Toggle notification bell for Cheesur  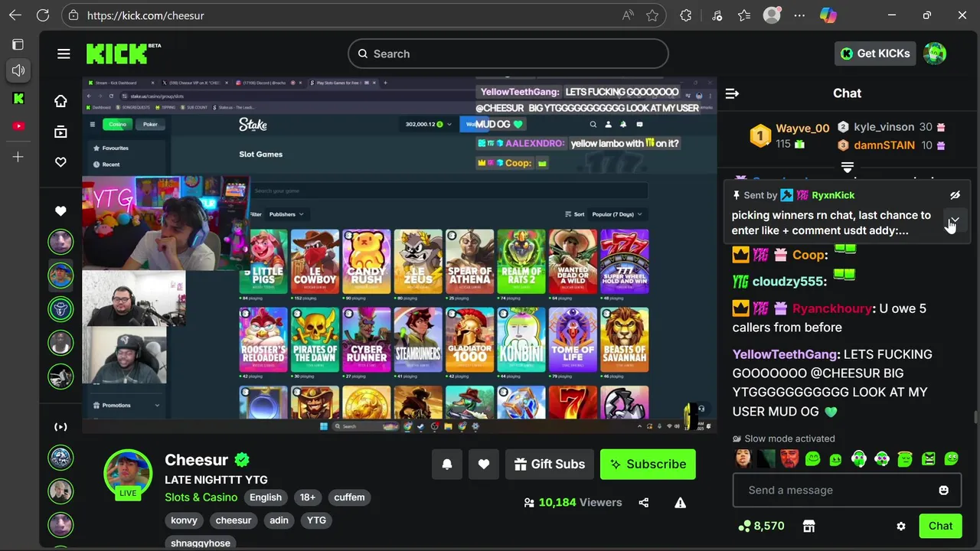(x=447, y=464)
